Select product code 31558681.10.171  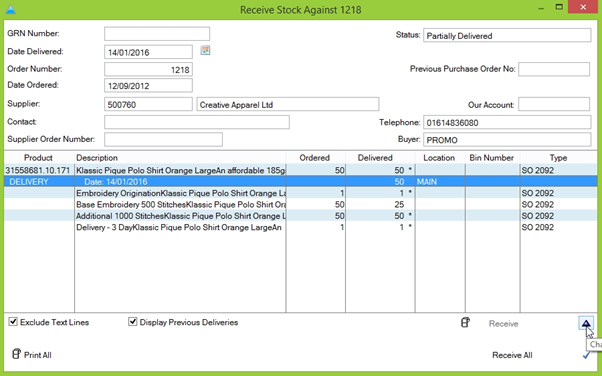click(x=38, y=170)
